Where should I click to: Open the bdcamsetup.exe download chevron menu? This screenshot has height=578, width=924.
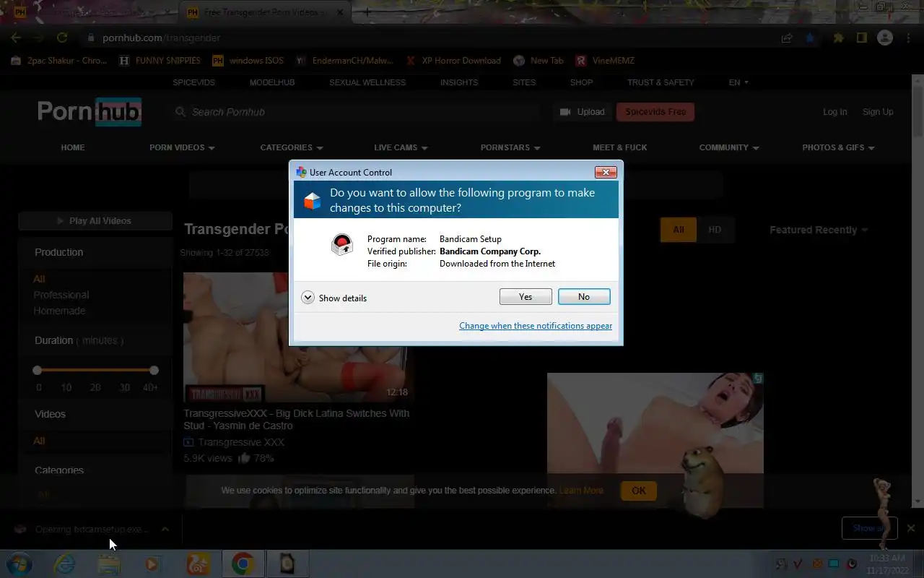click(165, 529)
